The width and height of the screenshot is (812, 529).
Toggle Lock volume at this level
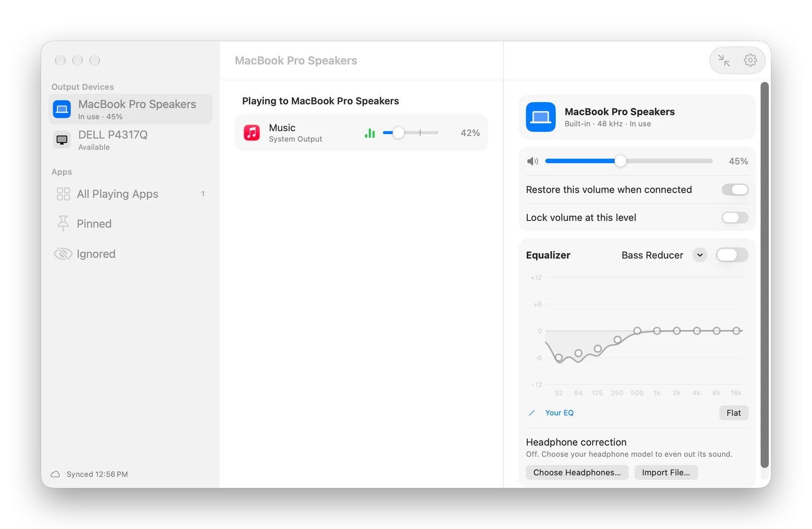point(735,217)
